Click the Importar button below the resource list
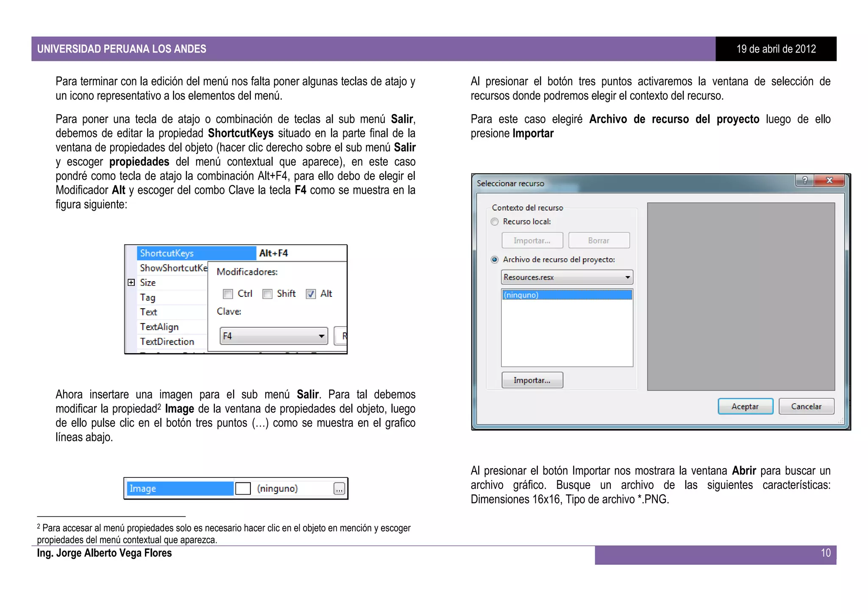The height and width of the screenshot is (614, 868). point(532,380)
